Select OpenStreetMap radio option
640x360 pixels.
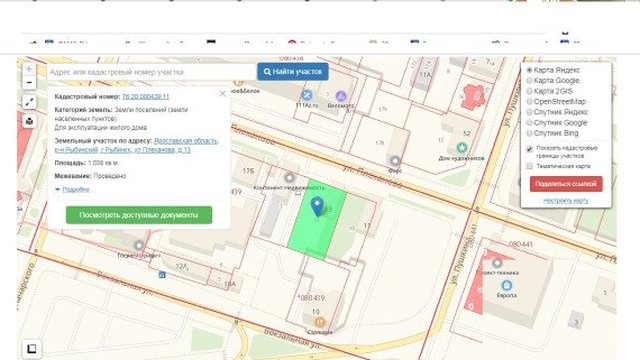pyautogui.click(x=529, y=102)
